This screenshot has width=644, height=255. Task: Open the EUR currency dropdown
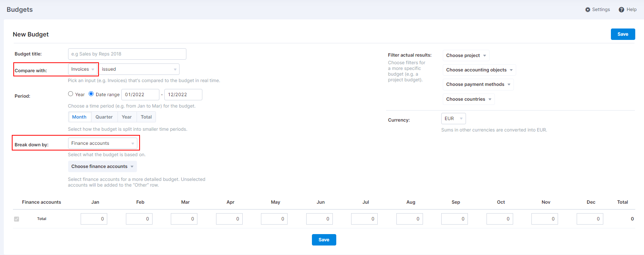pyautogui.click(x=453, y=119)
